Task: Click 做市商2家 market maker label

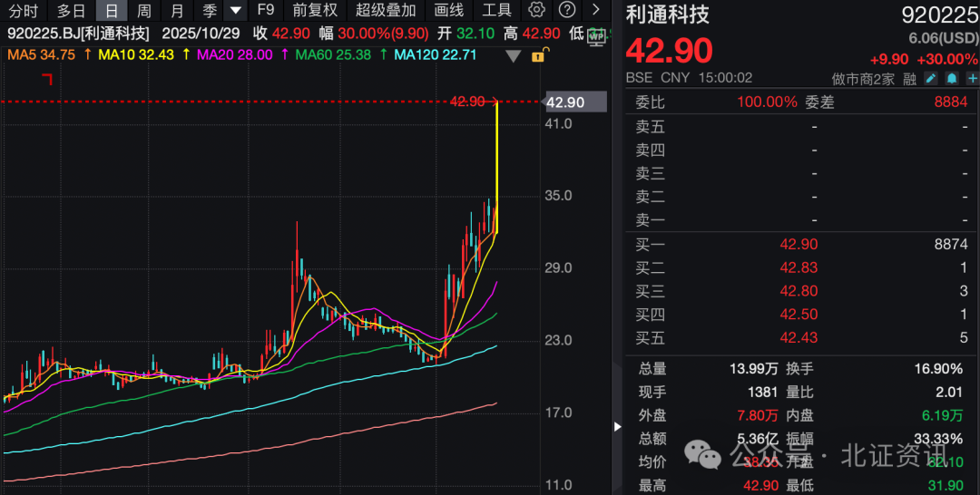Action: (863, 79)
